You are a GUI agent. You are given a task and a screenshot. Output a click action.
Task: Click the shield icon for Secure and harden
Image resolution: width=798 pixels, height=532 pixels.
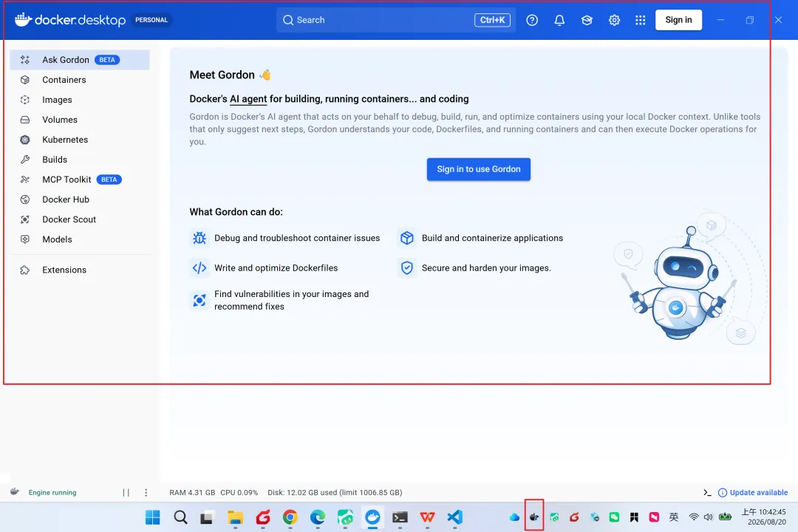coord(406,267)
